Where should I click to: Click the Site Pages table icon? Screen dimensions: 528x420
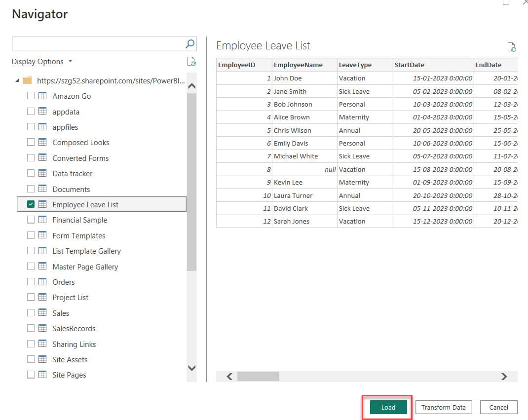pos(42,375)
